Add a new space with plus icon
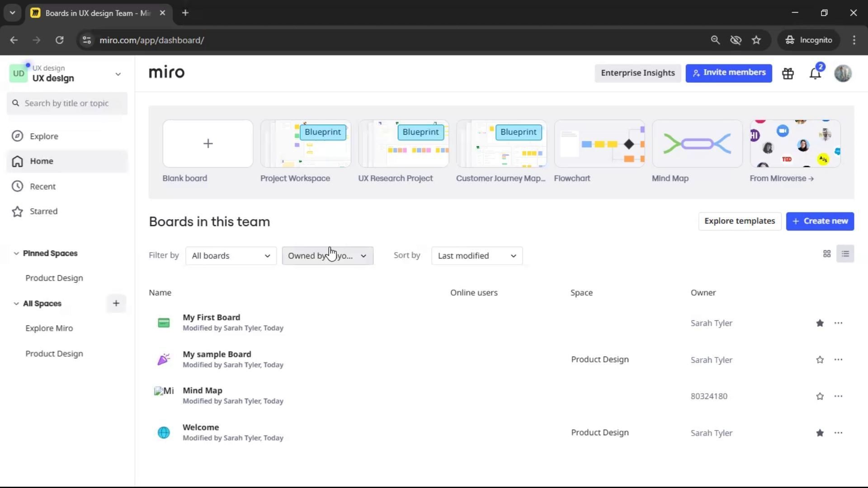Screen dimensions: 868x488 [x=116, y=304]
